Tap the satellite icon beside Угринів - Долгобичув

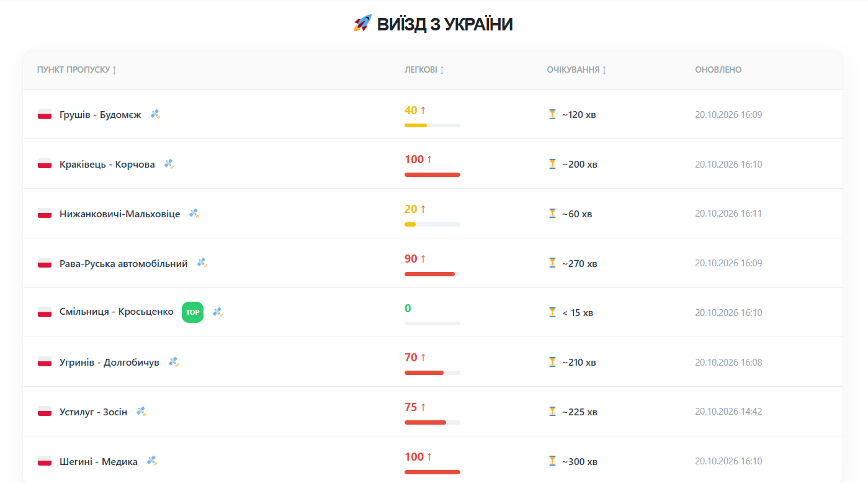coord(173,362)
